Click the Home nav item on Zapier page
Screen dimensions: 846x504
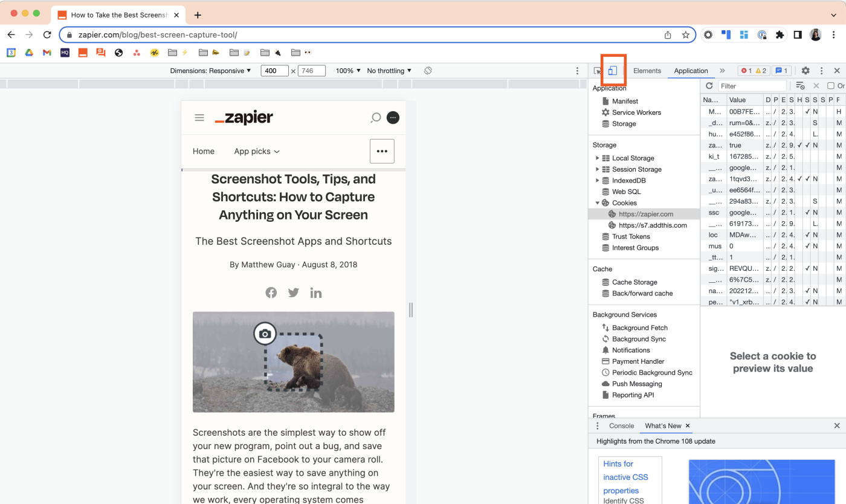pyautogui.click(x=204, y=151)
